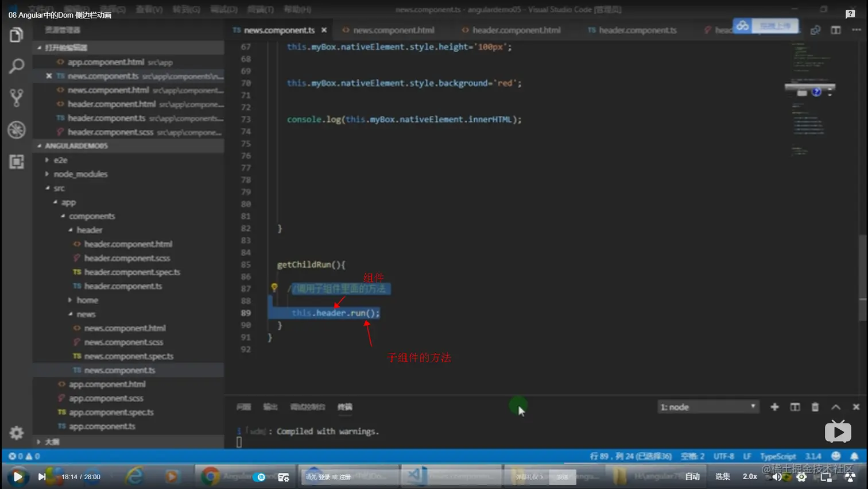The height and width of the screenshot is (489, 868).
Task: Click the cloud upload button above editor
Action: point(766,26)
